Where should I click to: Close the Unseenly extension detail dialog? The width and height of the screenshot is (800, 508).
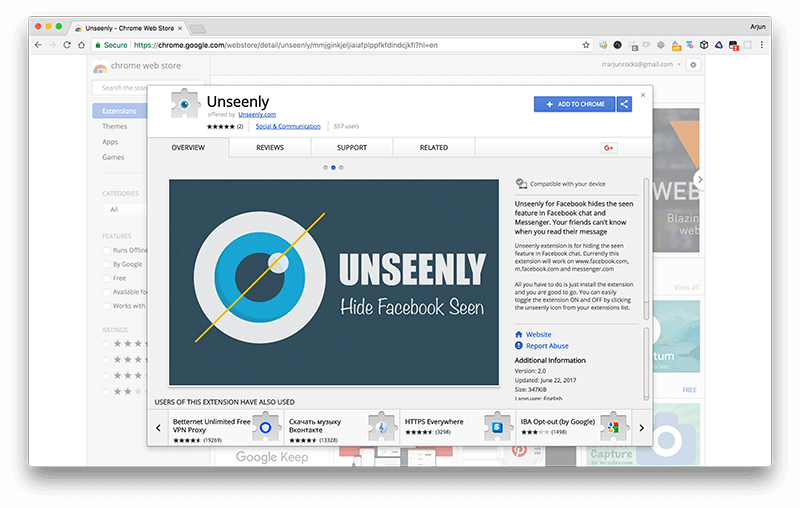tap(643, 95)
